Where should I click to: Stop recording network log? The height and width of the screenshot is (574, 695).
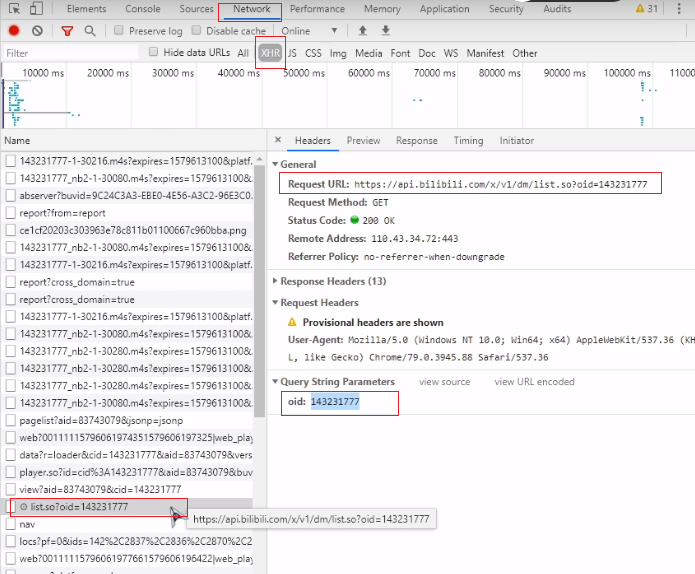[14, 31]
